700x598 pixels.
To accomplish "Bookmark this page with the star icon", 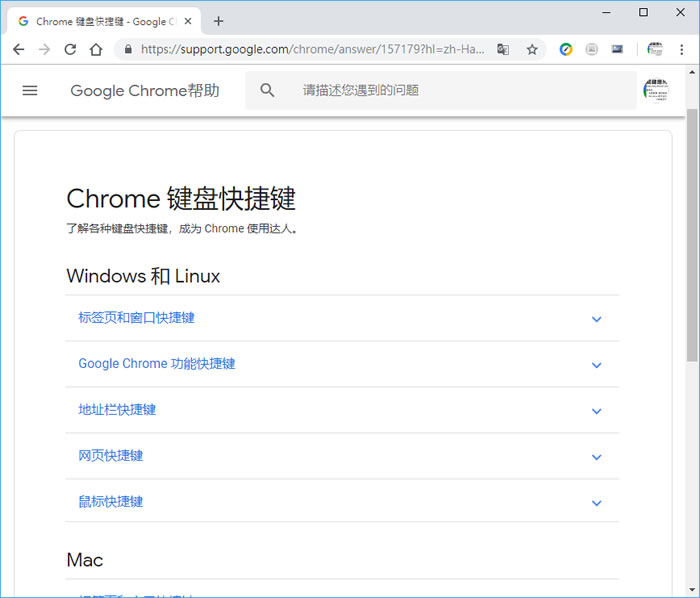I will click(x=532, y=49).
